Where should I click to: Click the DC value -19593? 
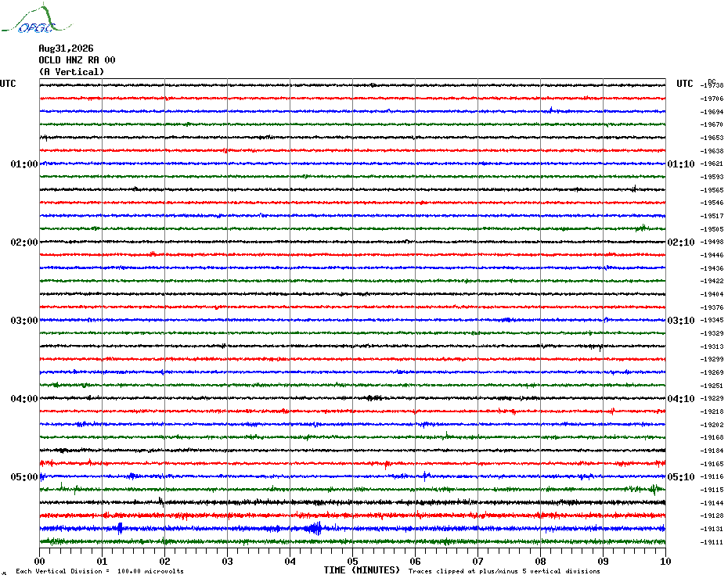pos(712,177)
